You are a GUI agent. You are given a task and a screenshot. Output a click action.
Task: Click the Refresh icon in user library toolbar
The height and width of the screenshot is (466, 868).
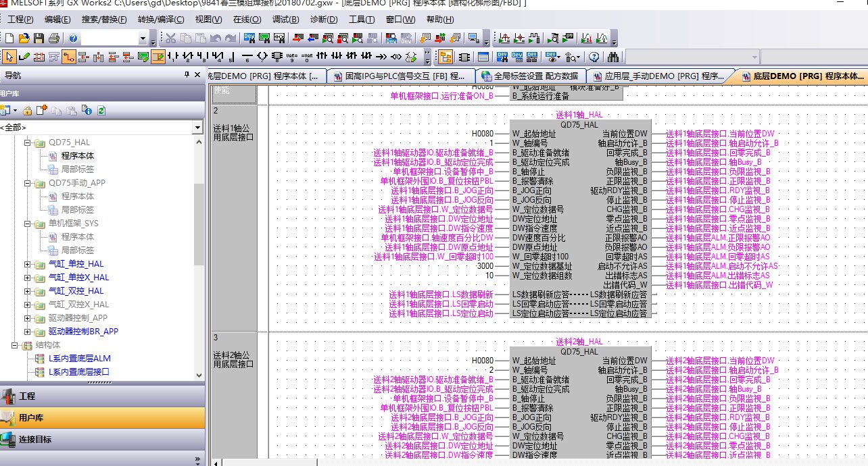(x=101, y=110)
